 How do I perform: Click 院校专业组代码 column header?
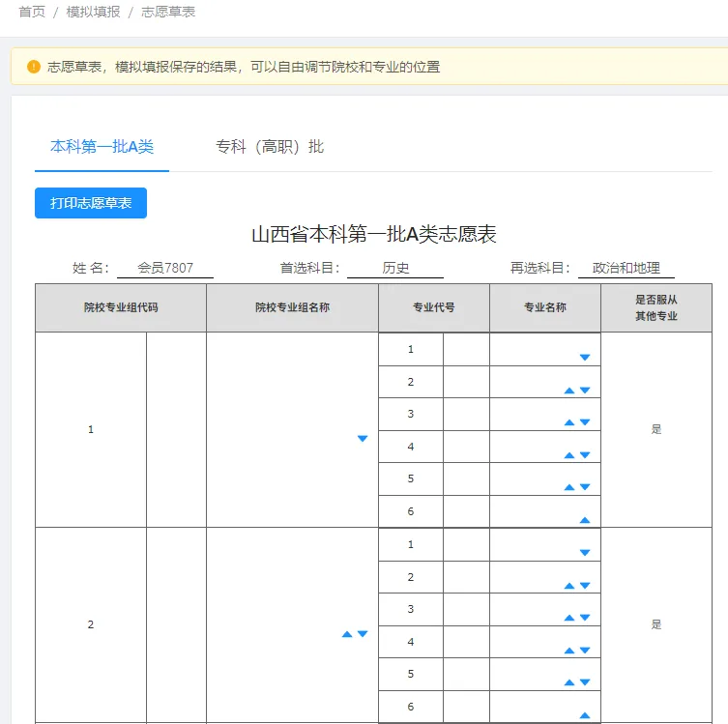pyautogui.click(x=121, y=307)
